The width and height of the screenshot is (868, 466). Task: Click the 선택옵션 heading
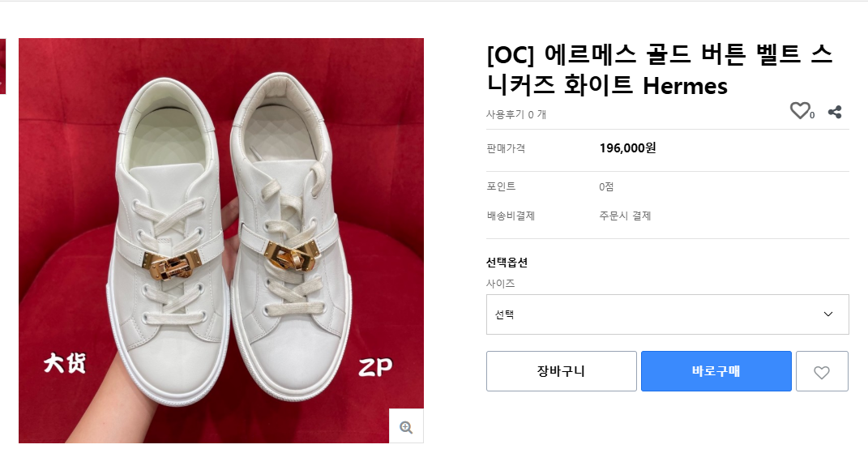coord(507,263)
